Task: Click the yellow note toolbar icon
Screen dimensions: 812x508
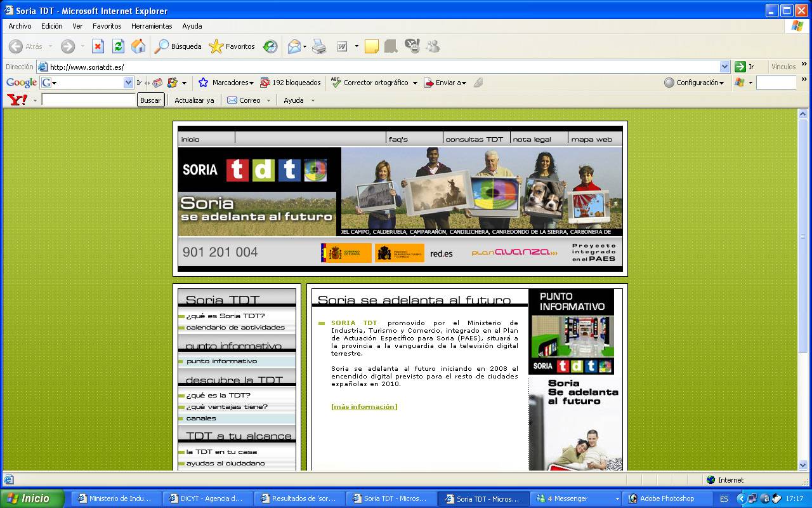Action: pyautogui.click(x=372, y=46)
